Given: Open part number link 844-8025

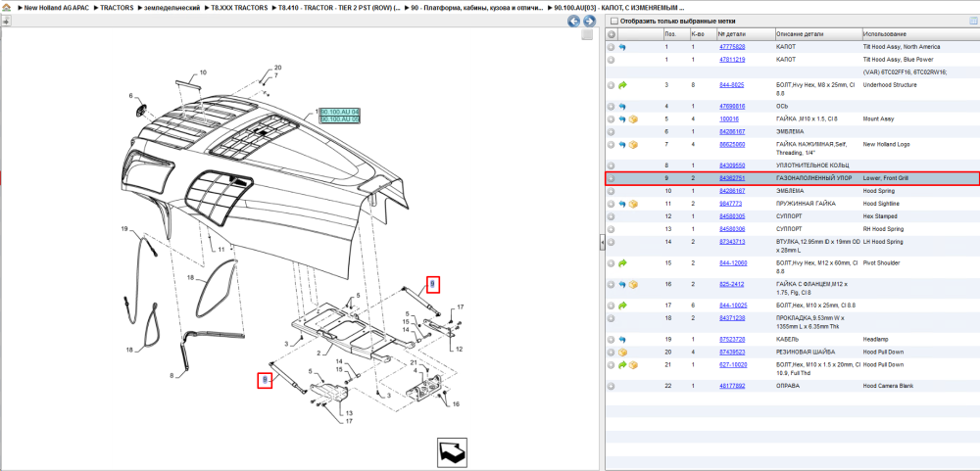Looking at the screenshot, I should [731, 85].
